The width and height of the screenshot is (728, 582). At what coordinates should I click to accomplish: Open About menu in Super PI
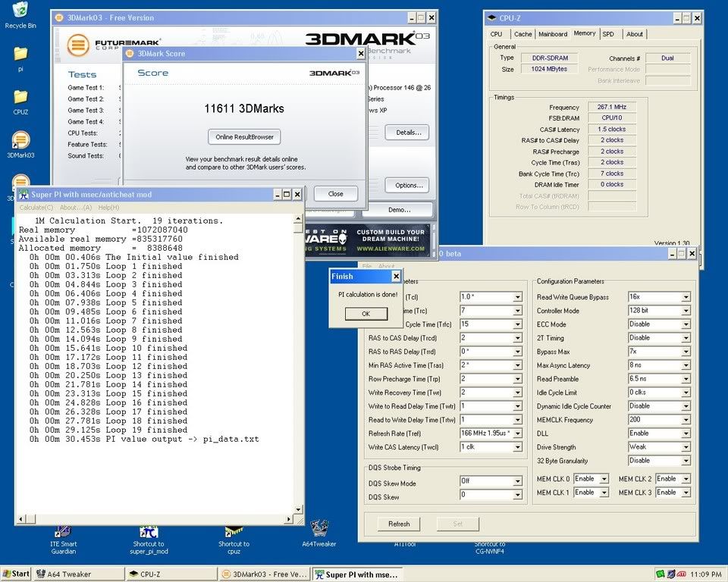(76, 208)
